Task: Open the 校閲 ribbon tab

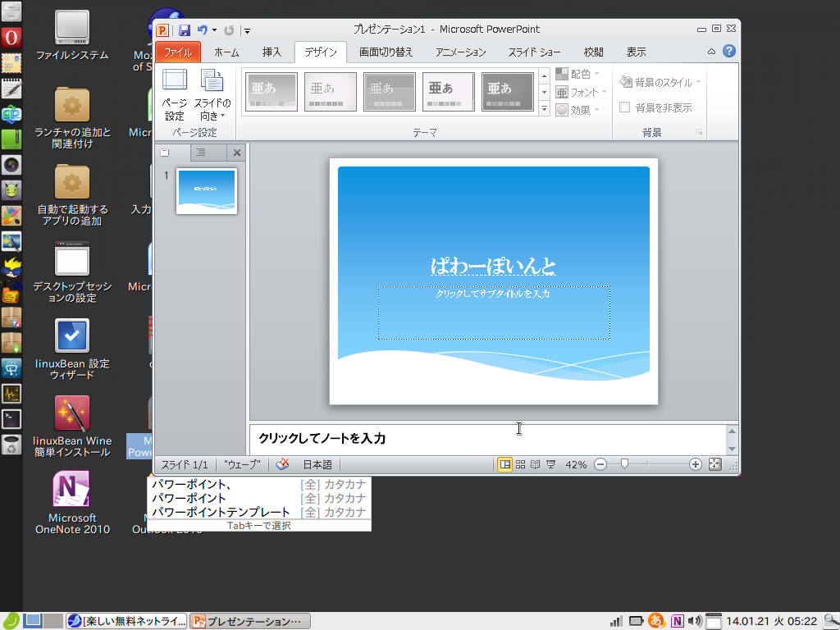Action: pos(594,52)
